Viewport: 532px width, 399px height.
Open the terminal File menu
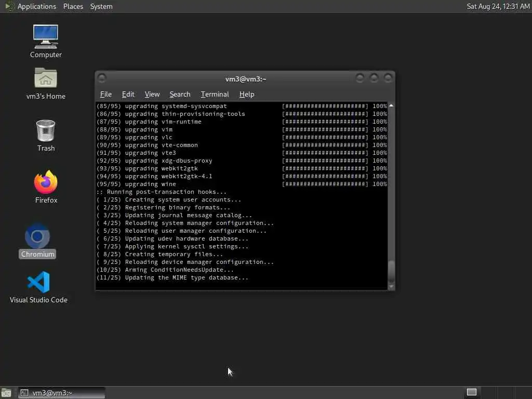click(x=105, y=95)
